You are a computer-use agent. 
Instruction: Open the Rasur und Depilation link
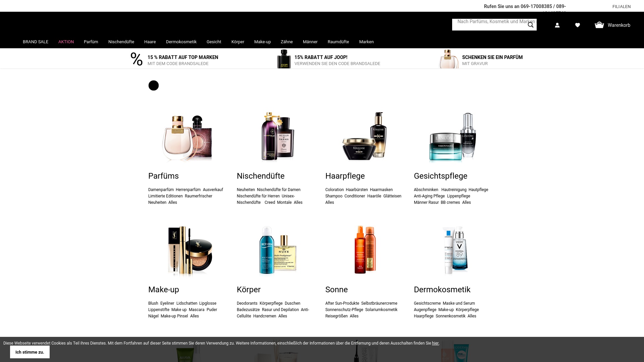(x=280, y=310)
